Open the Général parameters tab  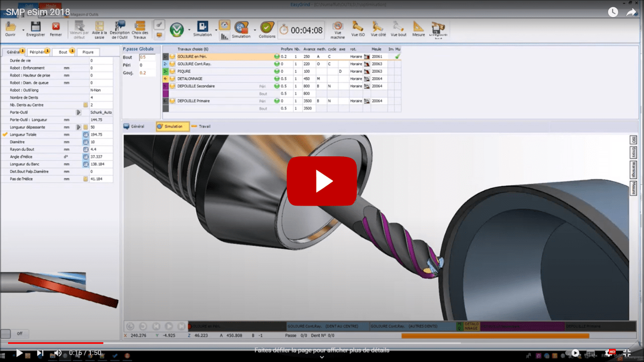(x=13, y=52)
